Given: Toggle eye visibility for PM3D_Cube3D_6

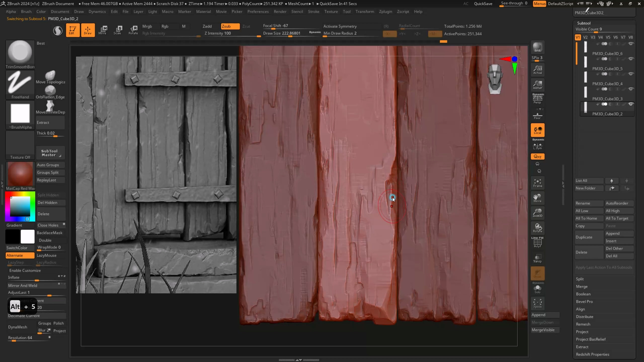Looking at the screenshot, I should (631, 44).
